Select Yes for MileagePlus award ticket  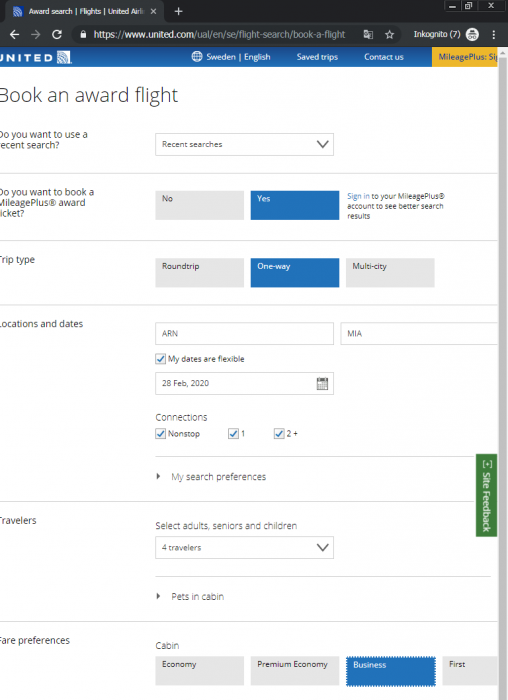(x=295, y=205)
